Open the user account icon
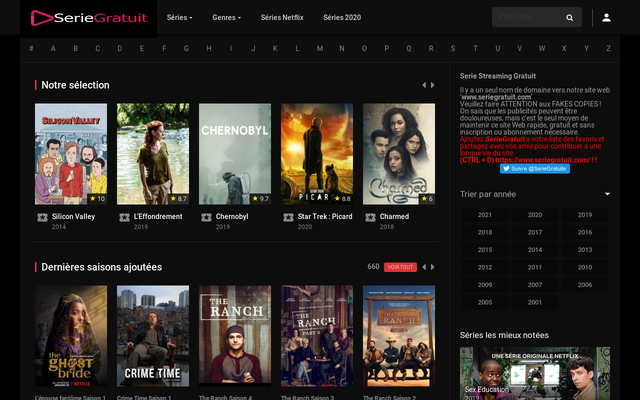 pyautogui.click(x=606, y=18)
